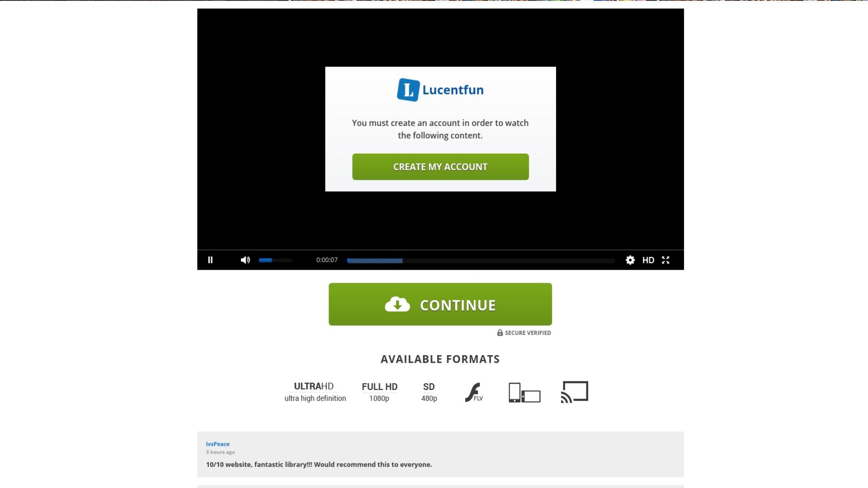This screenshot has width=868, height=488.
Task: Click the CREATE MY ACCOUNT button
Action: coord(440,167)
